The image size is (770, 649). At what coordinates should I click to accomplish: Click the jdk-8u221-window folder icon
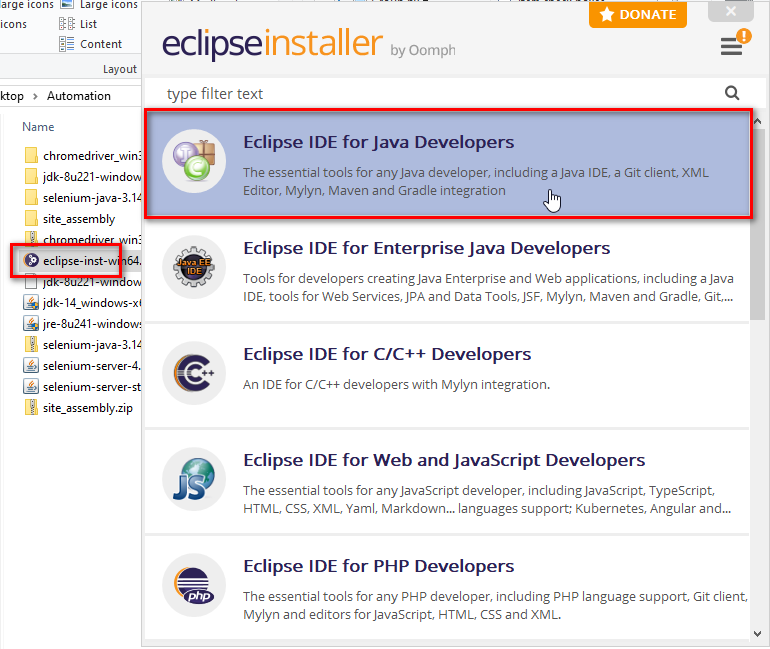(31, 176)
